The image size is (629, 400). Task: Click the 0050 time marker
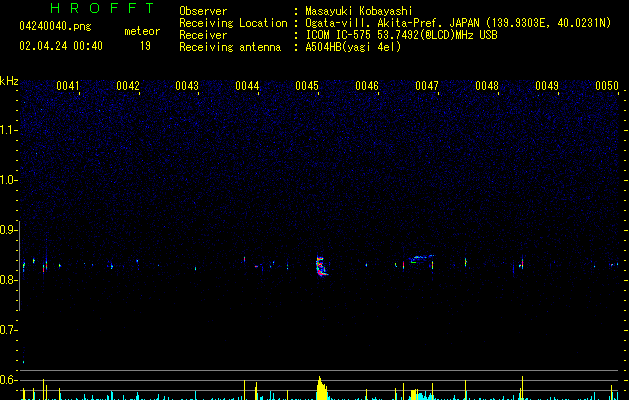607,86
